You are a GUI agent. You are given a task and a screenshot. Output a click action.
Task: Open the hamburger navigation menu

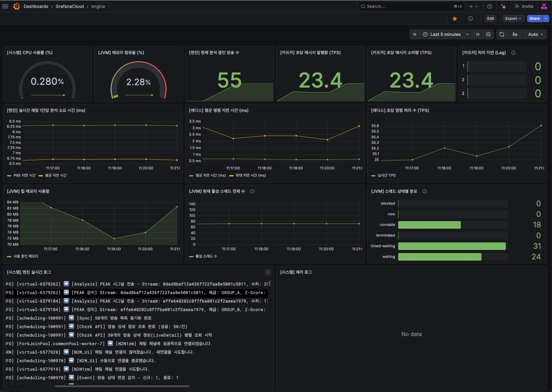[5, 6]
